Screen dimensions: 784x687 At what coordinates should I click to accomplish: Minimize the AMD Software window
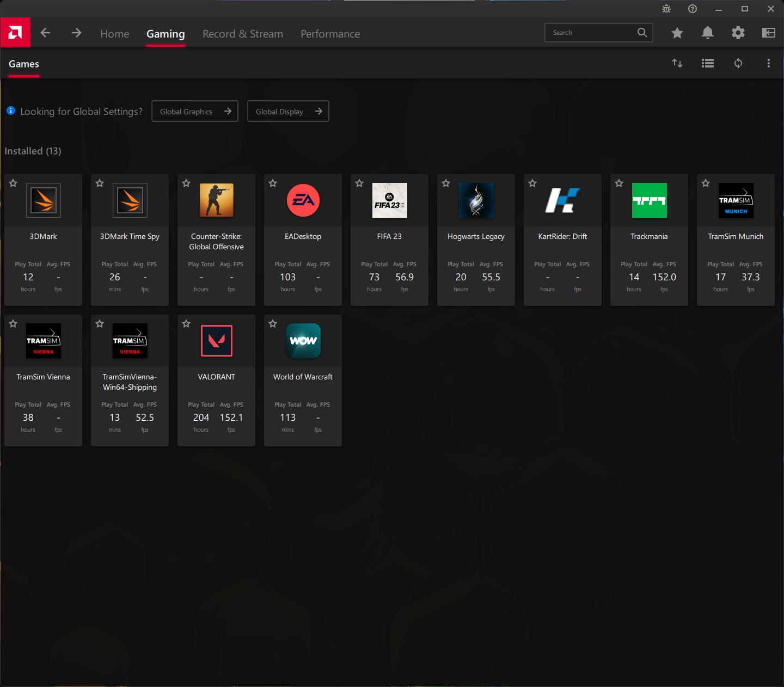click(x=719, y=9)
